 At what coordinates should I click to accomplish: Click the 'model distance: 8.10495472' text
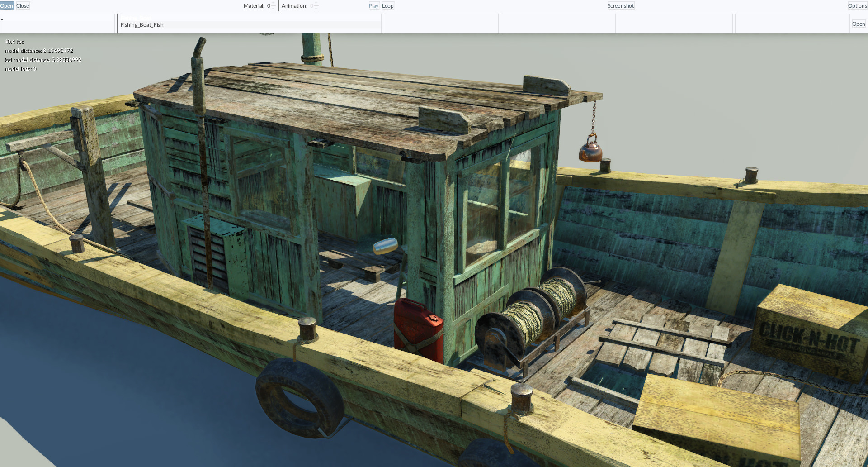pos(39,51)
